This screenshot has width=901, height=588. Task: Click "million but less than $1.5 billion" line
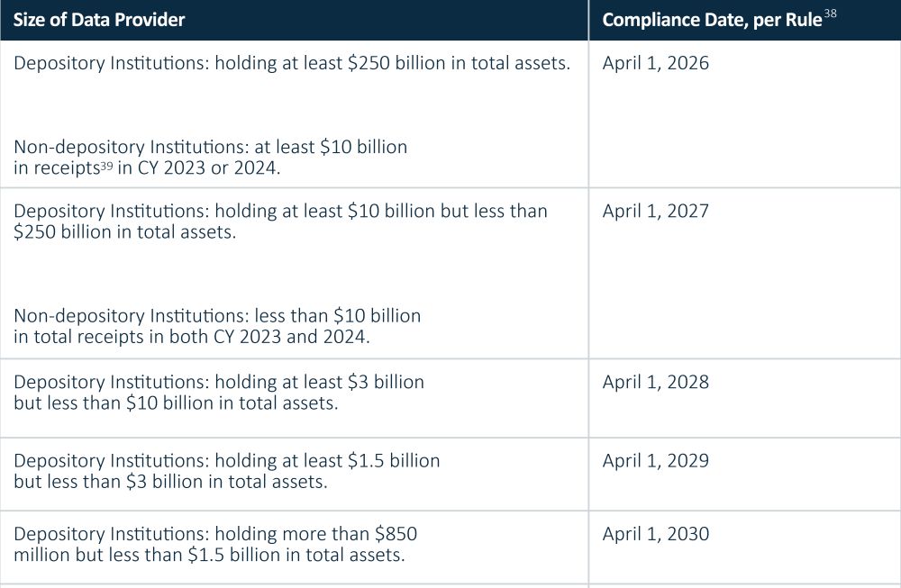pyautogui.click(x=209, y=555)
